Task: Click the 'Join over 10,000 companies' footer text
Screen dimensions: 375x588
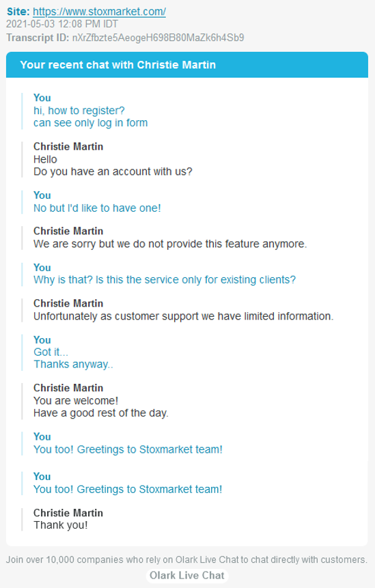Action: pyautogui.click(x=186, y=559)
